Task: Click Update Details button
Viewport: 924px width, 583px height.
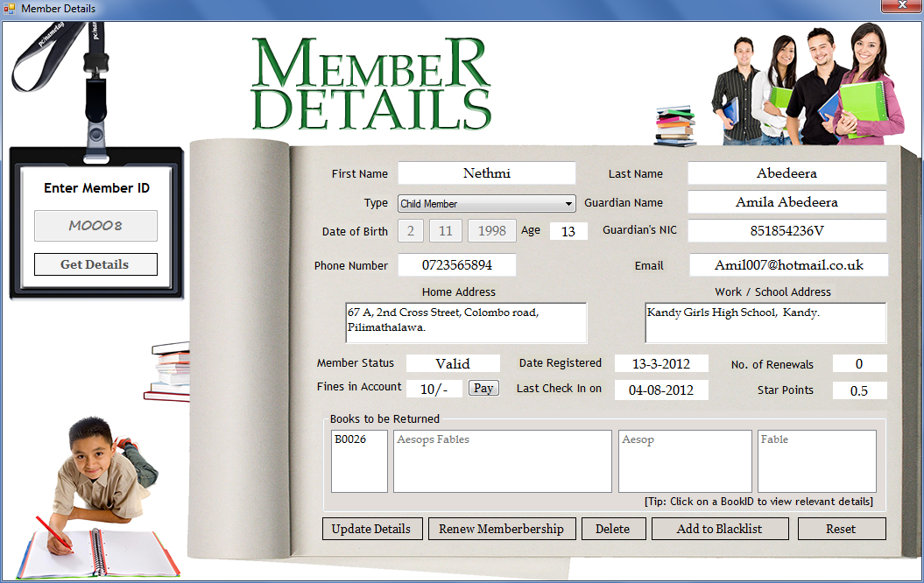Action: point(371,529)
